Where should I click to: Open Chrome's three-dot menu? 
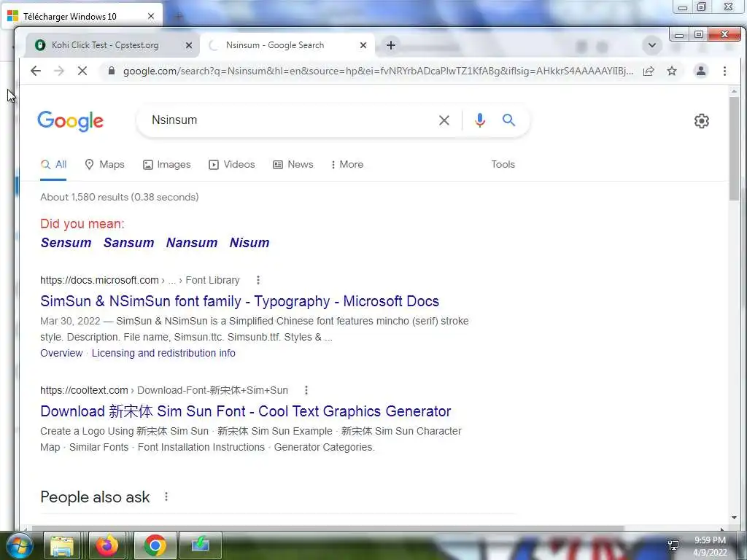coord(724,71)
